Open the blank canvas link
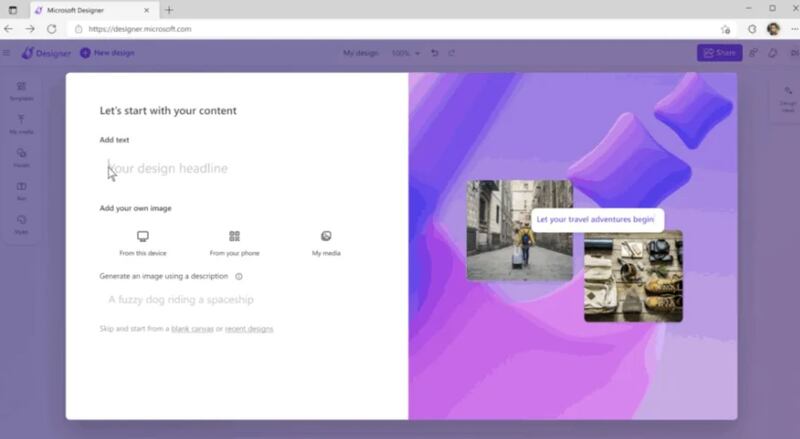The width and height of the screenshot is (800, 439). [x=192, y=329]
